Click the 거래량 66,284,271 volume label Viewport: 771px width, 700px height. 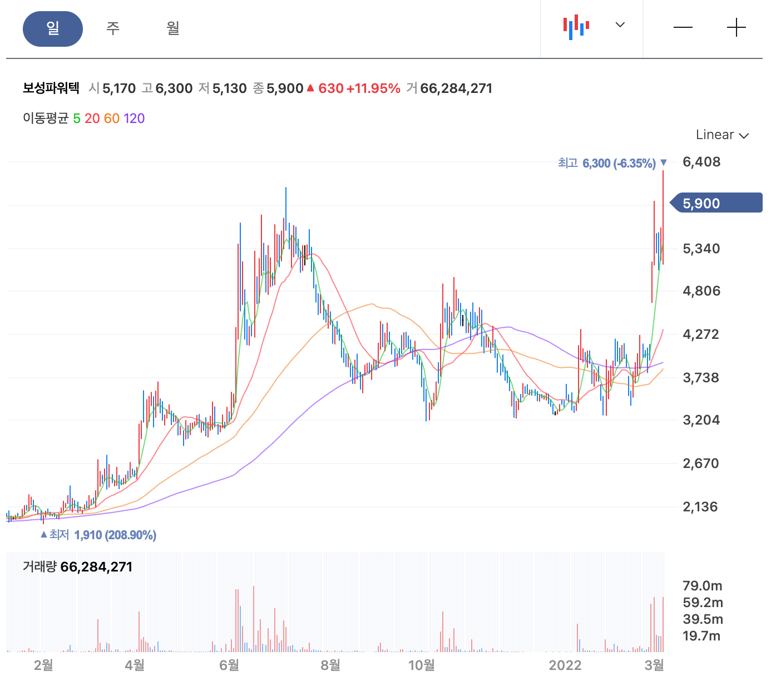pos(78,567)
